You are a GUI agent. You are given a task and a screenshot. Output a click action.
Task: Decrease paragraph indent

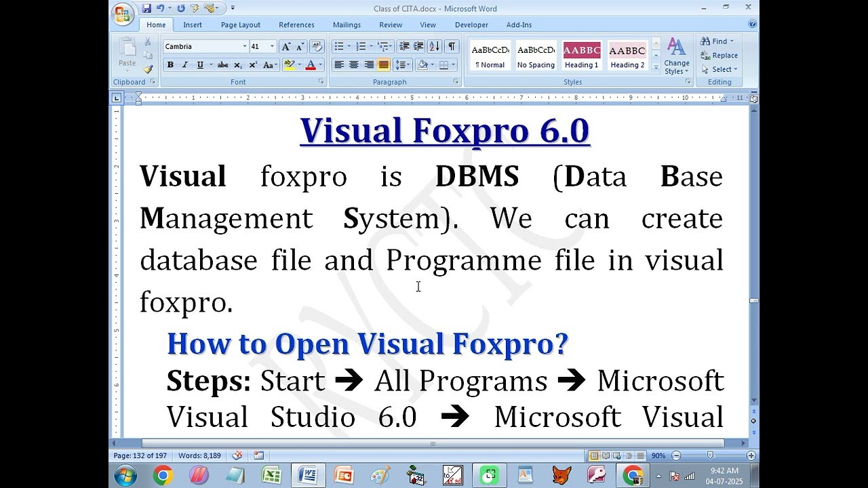pos(404,46)
